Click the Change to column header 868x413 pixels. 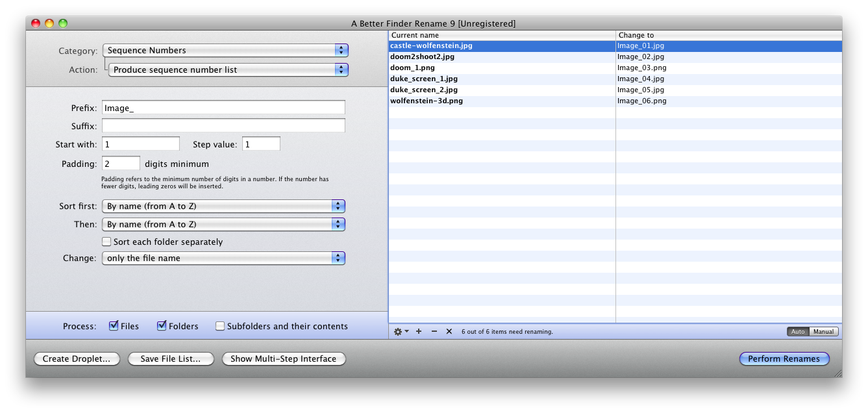coord(729,35)
